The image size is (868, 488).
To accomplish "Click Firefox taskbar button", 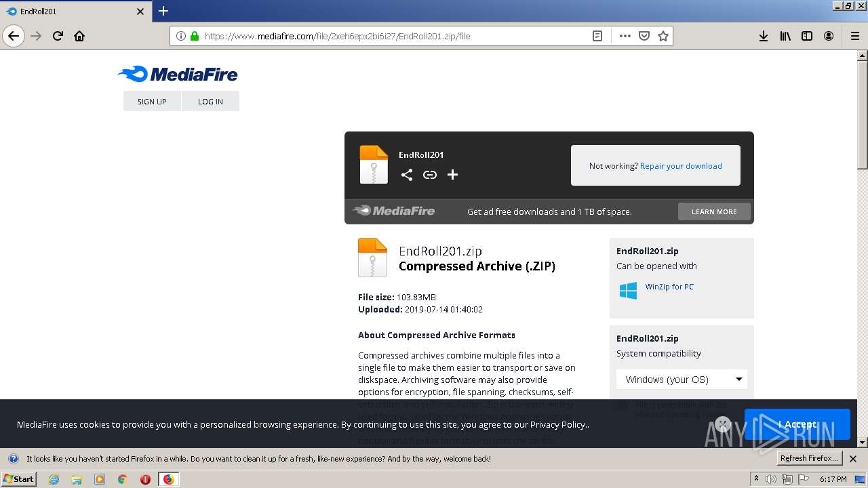I will click(168, 479).
